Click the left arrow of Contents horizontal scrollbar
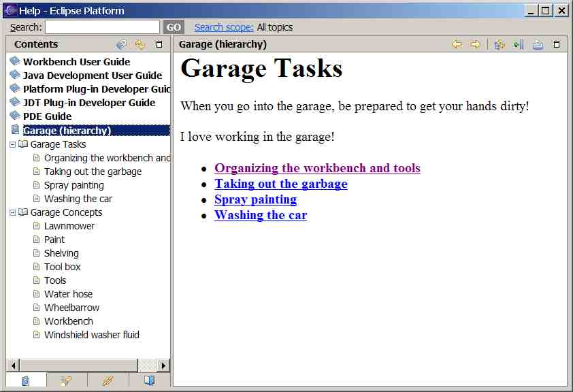Viewport: 573px width, 392px height. click(x=14, y=365)
